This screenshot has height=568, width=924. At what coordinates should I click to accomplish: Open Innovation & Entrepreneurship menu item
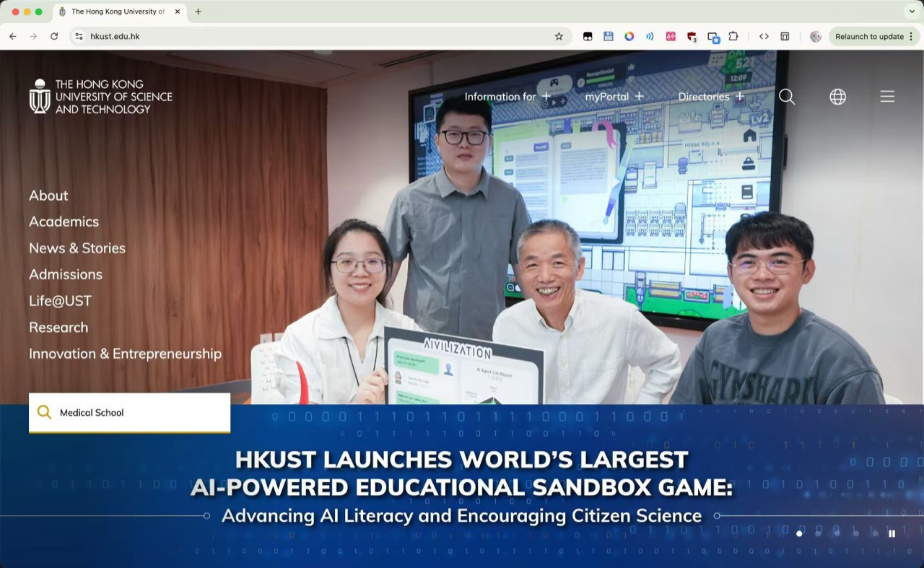[125, 354]
